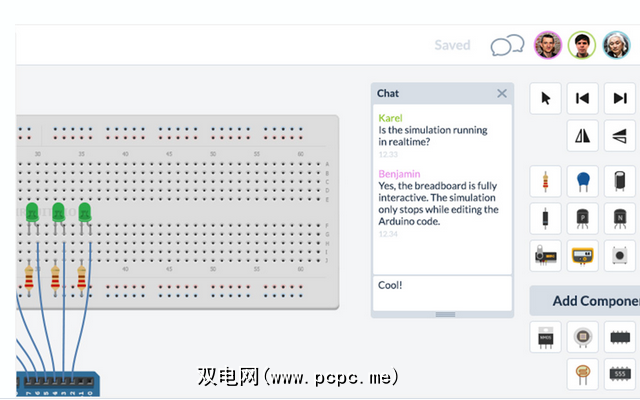Click the step-back (previous) tool icon

(583, 98)
